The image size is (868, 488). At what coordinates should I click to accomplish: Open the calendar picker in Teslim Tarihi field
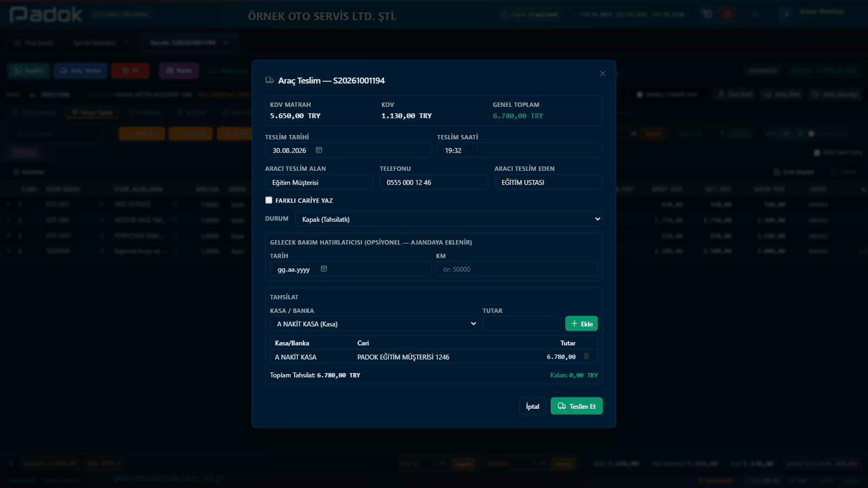pyautogui.click(x=319, y=150)
